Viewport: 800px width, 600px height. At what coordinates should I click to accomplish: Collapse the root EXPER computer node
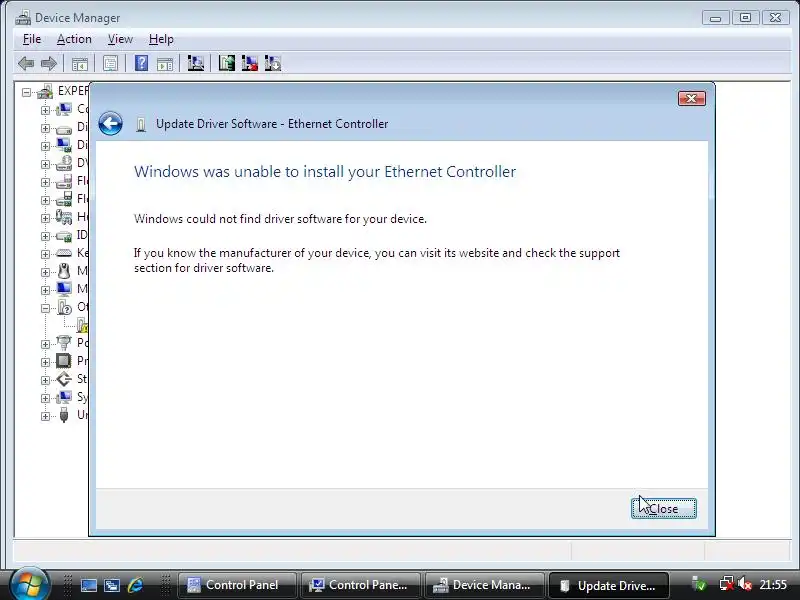[27, 92]
